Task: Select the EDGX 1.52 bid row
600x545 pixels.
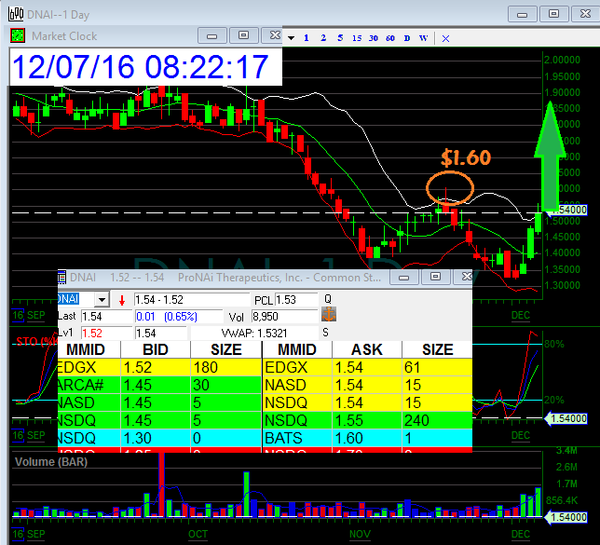Action: coord(160,367)
